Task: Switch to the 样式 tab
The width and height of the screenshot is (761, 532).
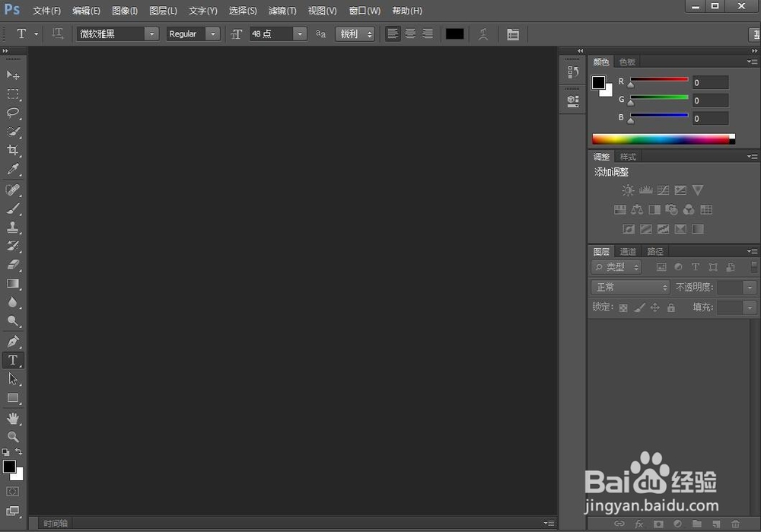Action: coord(628,157)
